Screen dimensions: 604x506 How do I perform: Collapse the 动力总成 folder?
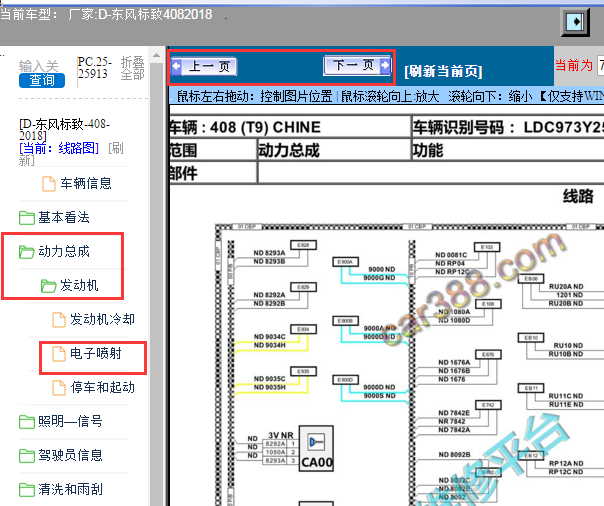click(x=64, y=251)
